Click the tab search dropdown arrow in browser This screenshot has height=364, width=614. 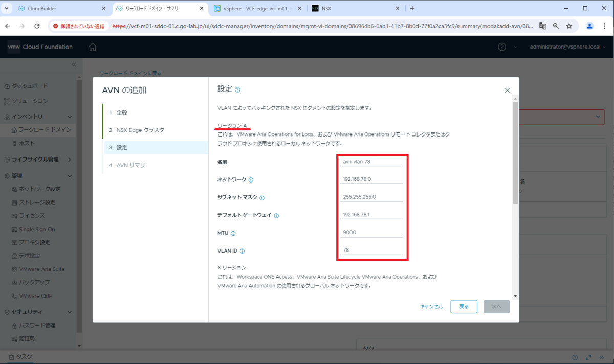pyautogui.click(x=7, y=8)
